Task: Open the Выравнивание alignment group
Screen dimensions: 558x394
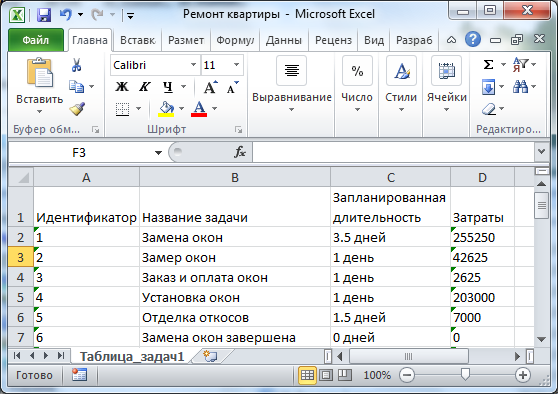Action: pos(291,85)
